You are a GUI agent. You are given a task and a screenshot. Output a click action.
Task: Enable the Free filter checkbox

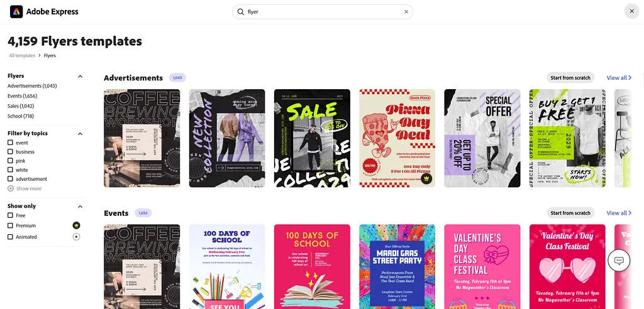(x=10, y=215)
